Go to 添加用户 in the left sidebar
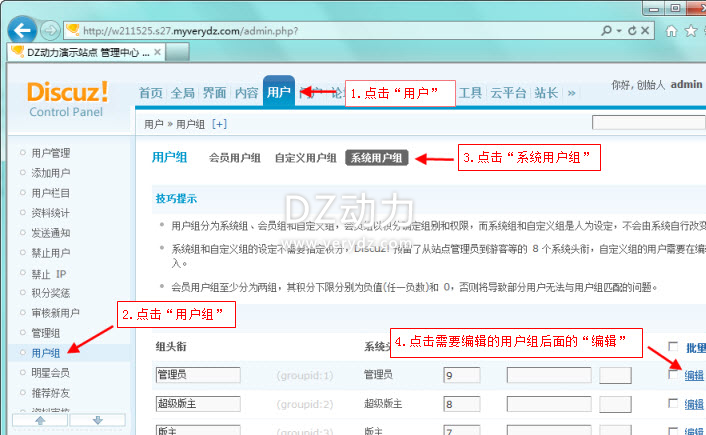706x435 pixels. (51, 173)
